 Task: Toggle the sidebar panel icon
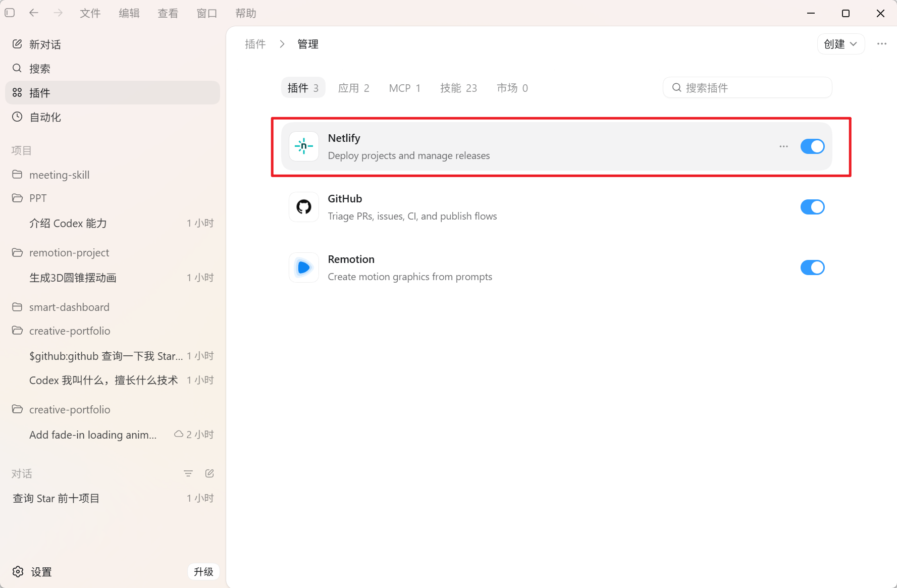point(10,13)
